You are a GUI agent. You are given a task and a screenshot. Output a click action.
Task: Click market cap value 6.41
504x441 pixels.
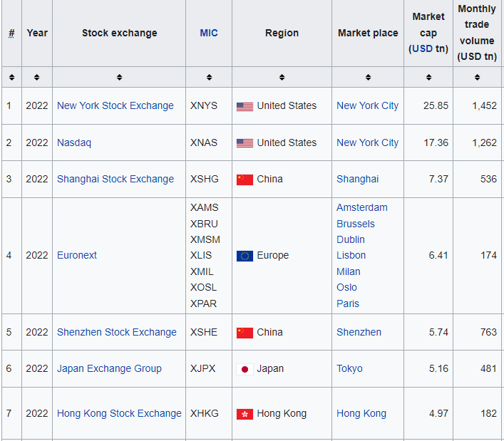point(438,255)
